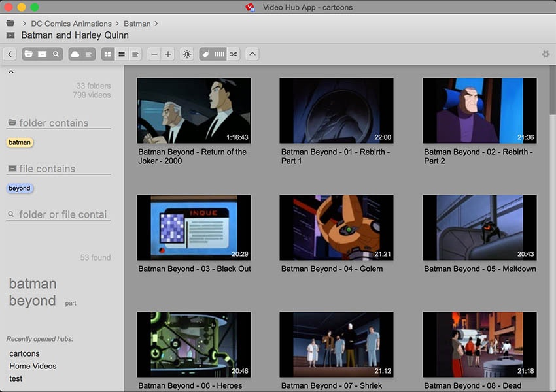
Task: Go back using the left chevron
Action: tap(9, 54)
